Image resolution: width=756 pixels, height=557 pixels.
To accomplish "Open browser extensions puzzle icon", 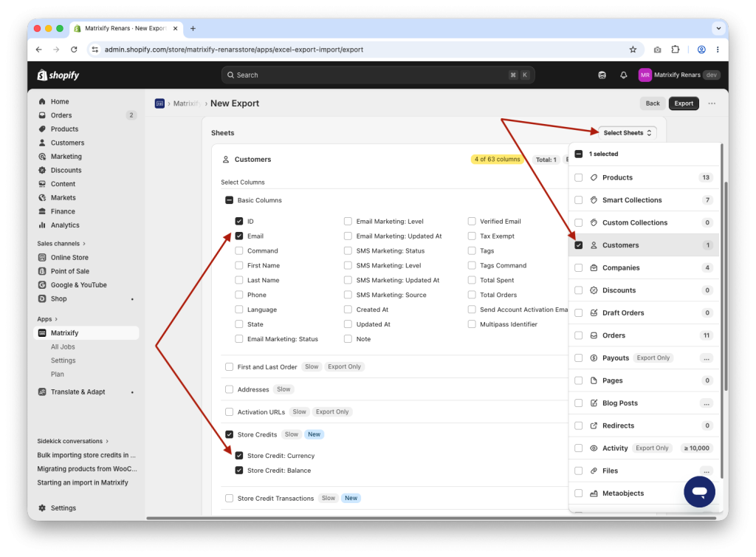I will click(x=675, y=49).
